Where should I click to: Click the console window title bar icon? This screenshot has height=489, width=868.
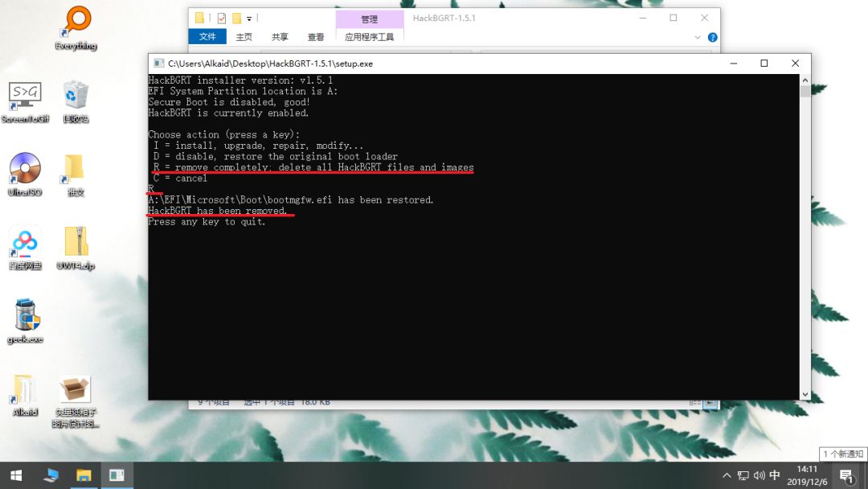158,63
